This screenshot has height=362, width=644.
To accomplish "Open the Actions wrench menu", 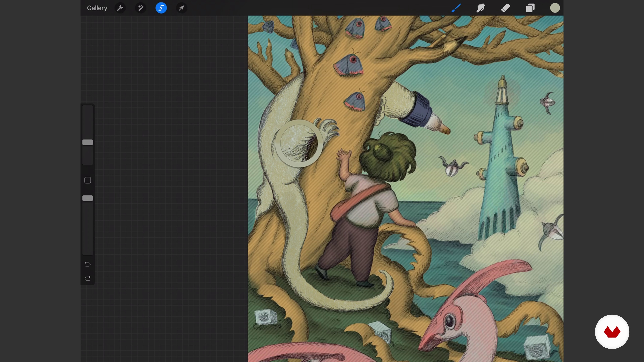I will (x=120, y=8).
